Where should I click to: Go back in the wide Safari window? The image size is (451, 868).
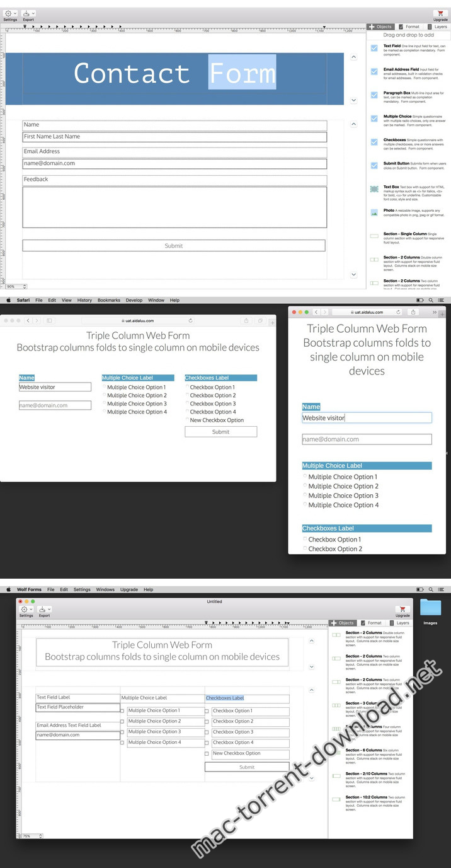[x=28, y=320]
